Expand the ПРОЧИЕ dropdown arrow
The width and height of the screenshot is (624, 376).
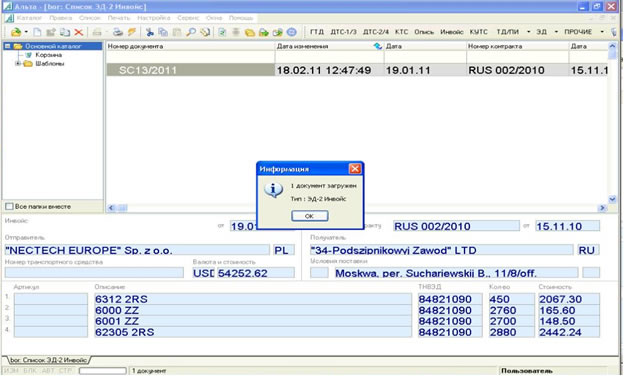click(x=602, y=32)
